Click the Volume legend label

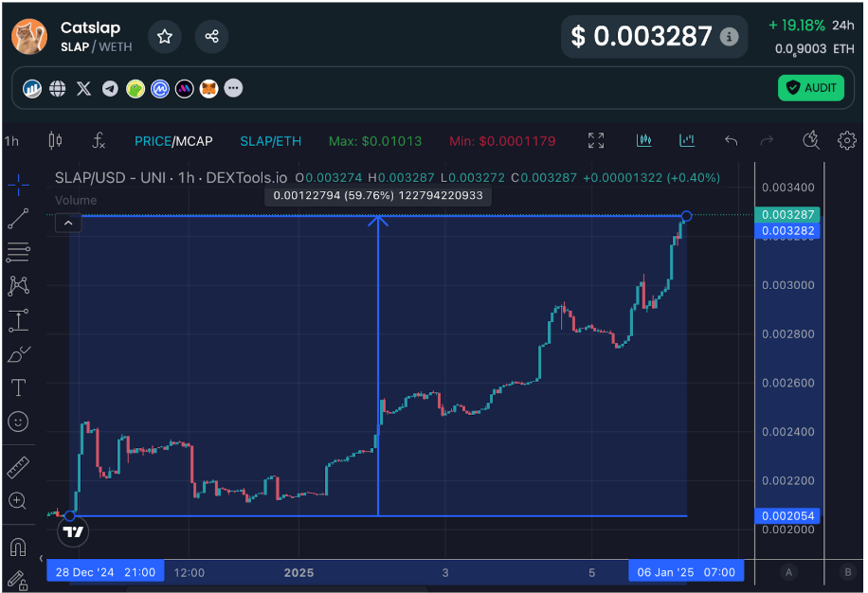pos(76,200)
